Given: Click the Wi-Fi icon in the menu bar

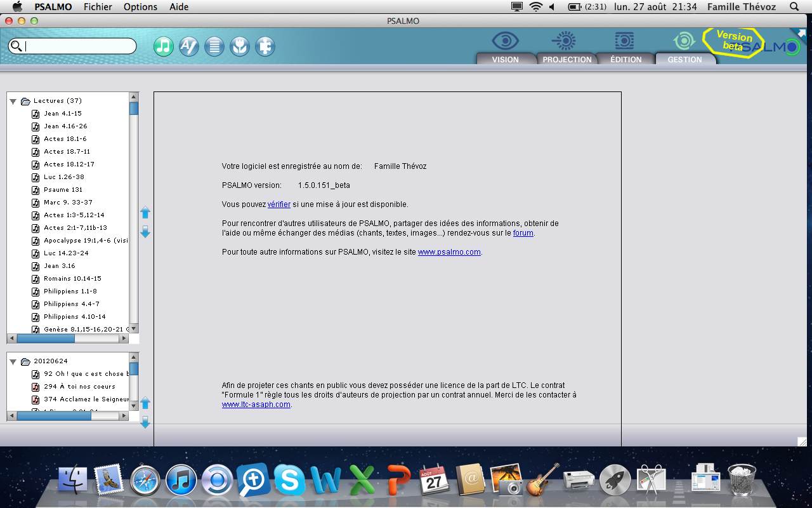Looking at the screenshot, I should pyautogui.click(x=536, y=6).
